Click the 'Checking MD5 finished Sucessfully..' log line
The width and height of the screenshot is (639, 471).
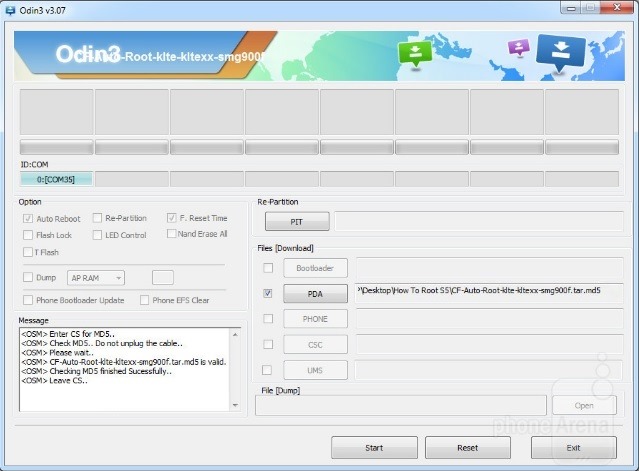pos(96,371)
